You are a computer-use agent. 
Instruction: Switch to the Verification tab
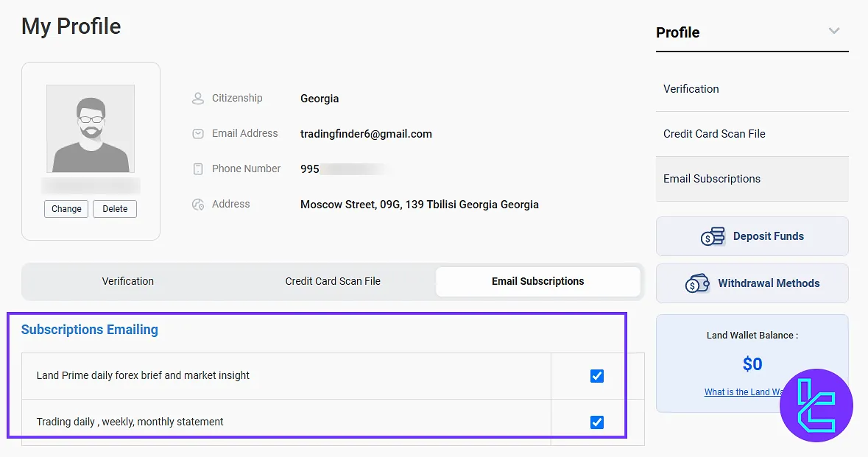point(128,281)
